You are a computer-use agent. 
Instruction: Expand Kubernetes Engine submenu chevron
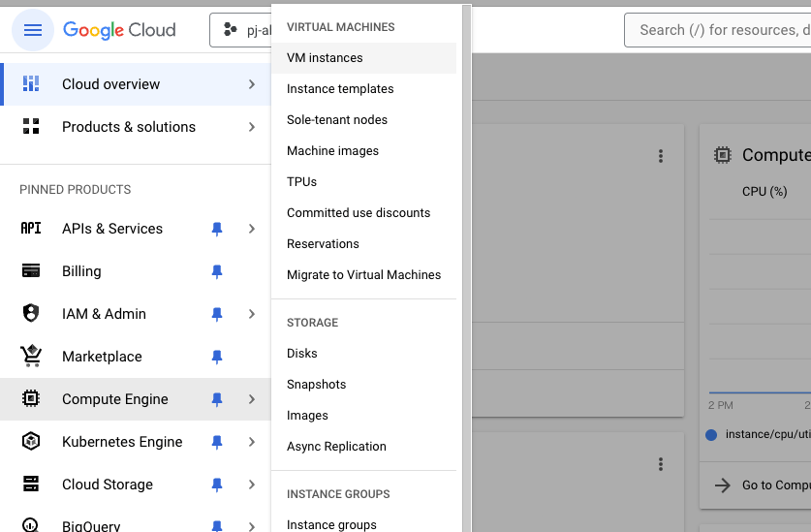point(252,442)
